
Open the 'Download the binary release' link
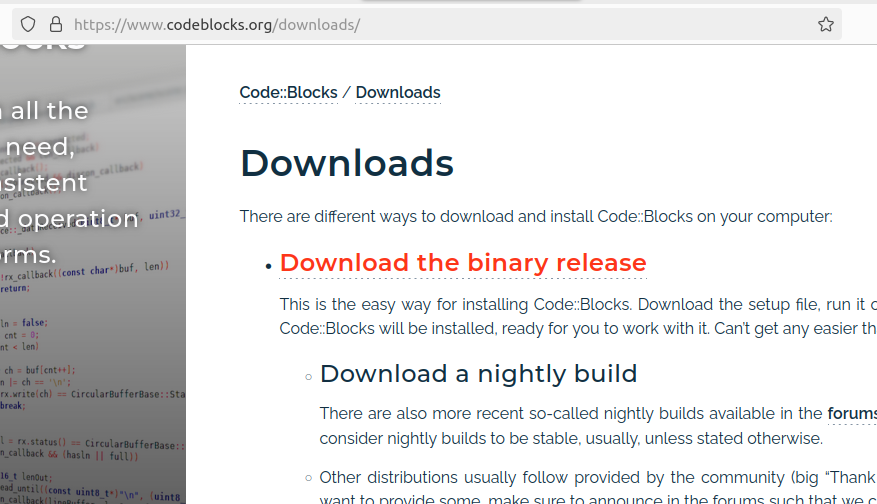[463, 263]
